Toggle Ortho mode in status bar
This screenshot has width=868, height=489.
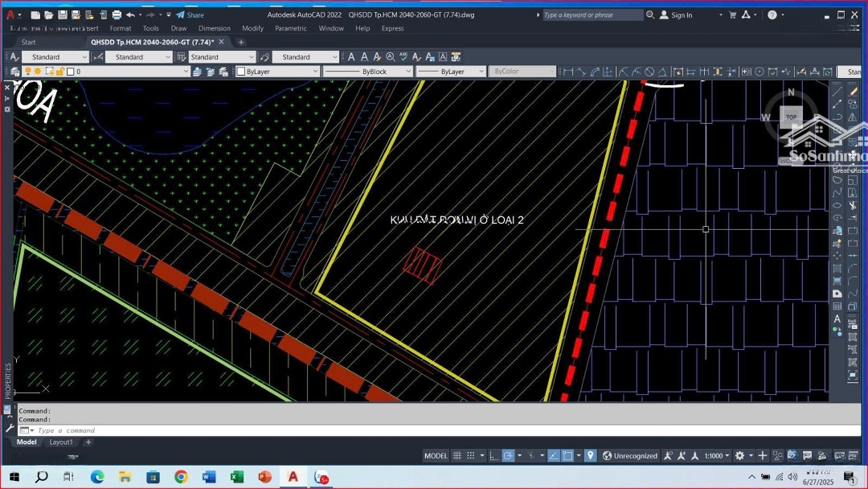coord(493,456)
